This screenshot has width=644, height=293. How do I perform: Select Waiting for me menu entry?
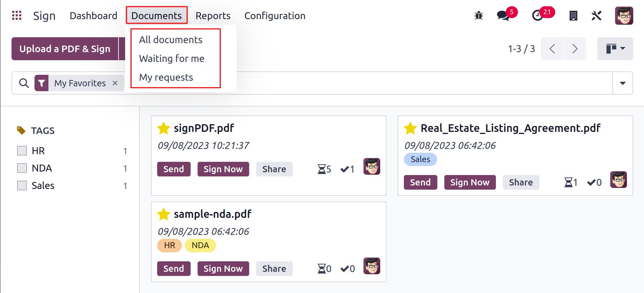coord(172,58)
